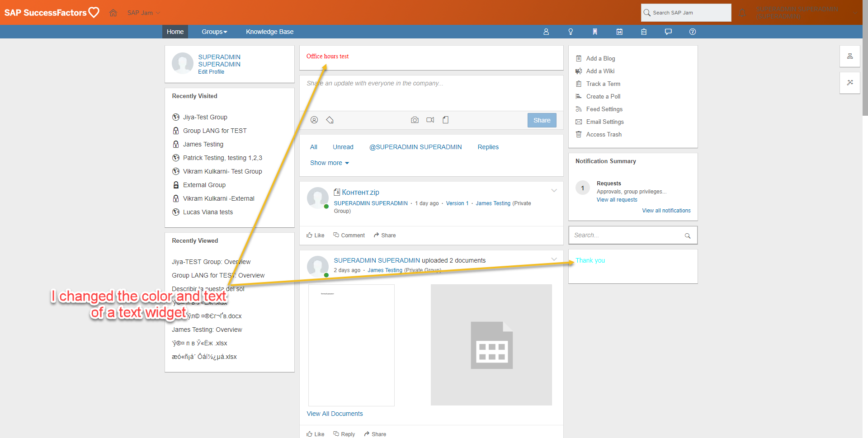Filter feed by @SUPERADMIN SUPERADMIN

[415, 147]
